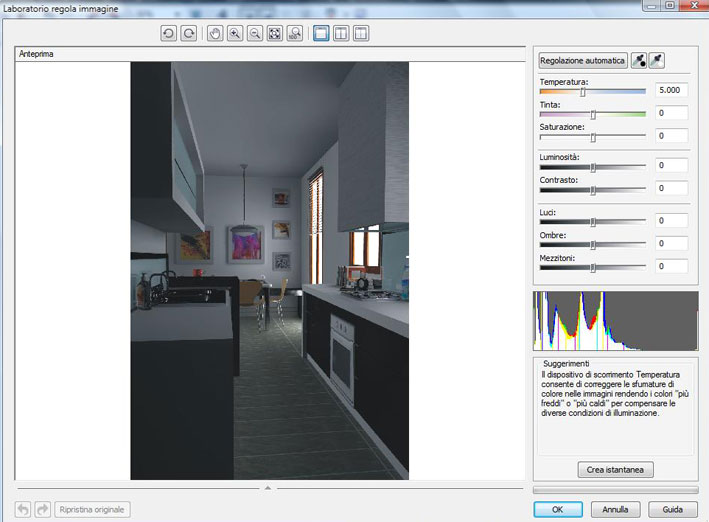Open help with the Guida button

point(672,509)
